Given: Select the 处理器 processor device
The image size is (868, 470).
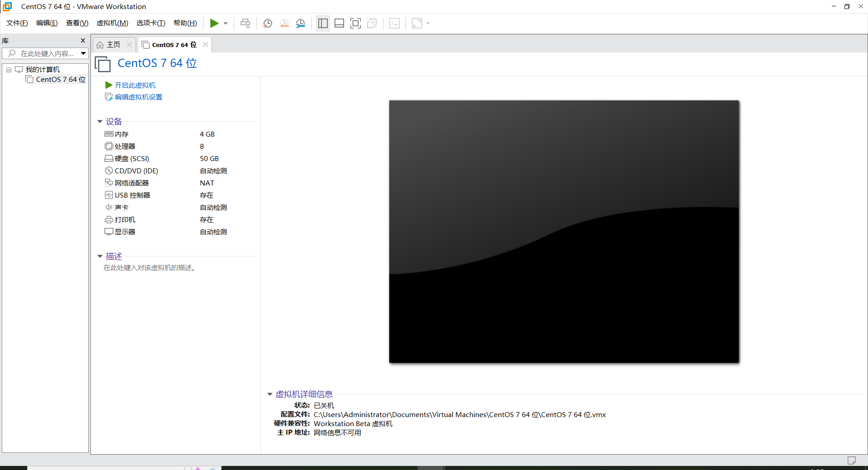Looking at the screenshot, I should (125, 147).
